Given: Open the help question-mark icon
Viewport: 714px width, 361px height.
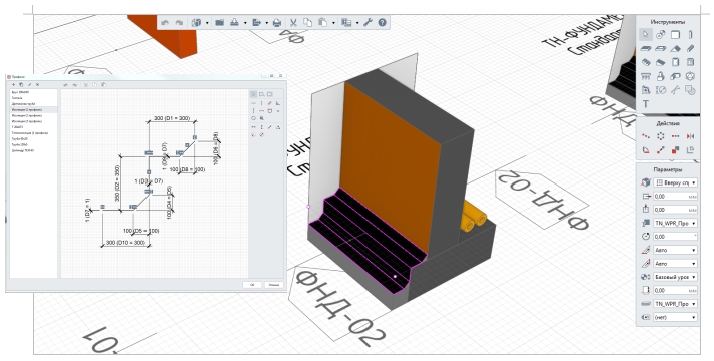Looking at the screenshot, I should click(382, 22).
